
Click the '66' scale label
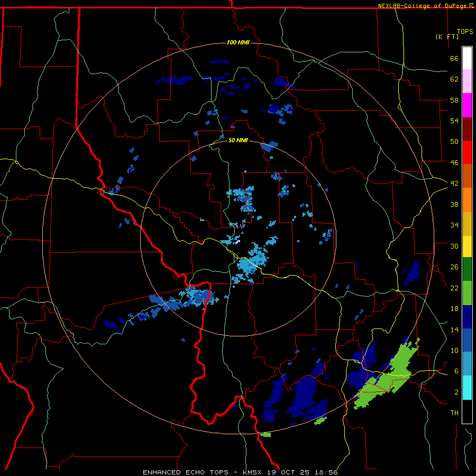[454, 58]
